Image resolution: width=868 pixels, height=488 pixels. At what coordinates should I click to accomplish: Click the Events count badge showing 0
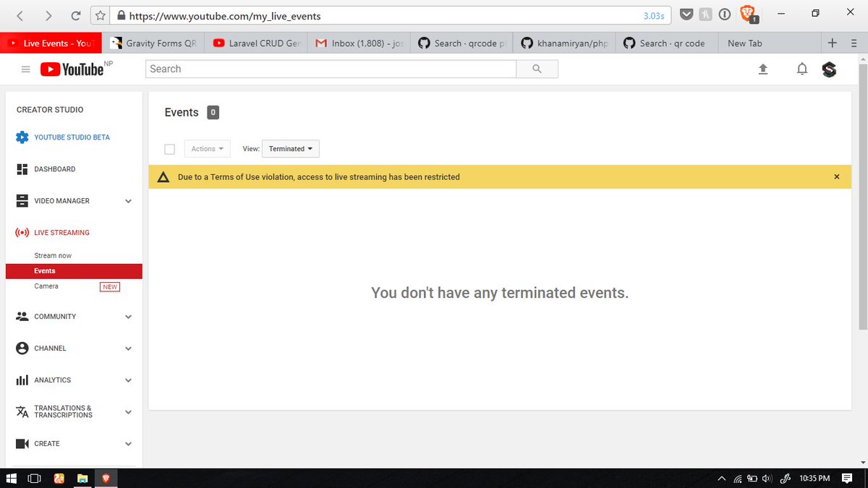click(213, 112)
